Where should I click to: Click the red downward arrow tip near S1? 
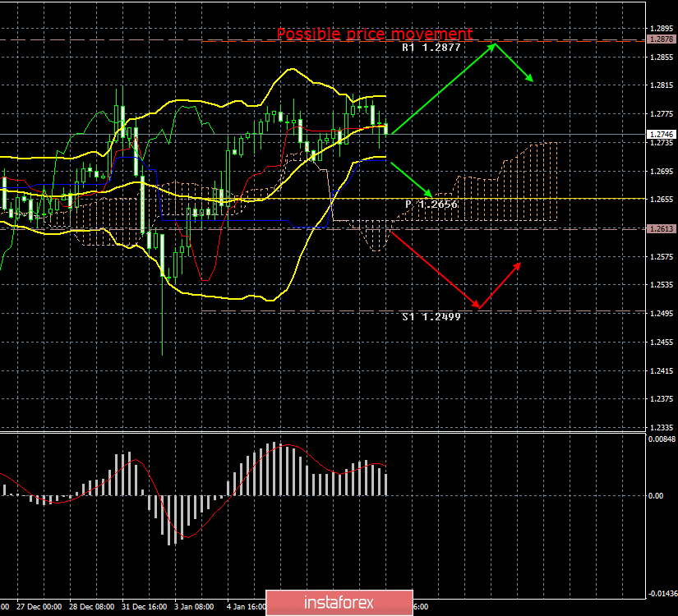[x=477, y=307]
